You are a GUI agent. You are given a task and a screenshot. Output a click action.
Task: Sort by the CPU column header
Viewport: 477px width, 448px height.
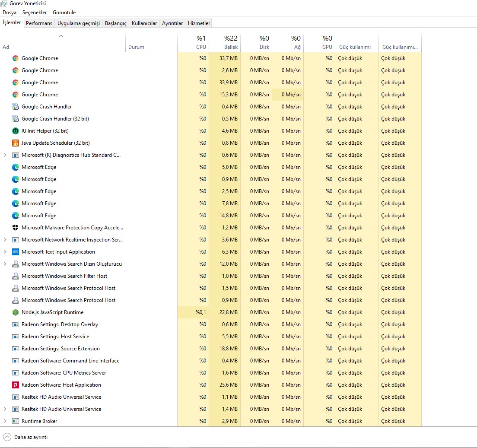click(193, 43)
